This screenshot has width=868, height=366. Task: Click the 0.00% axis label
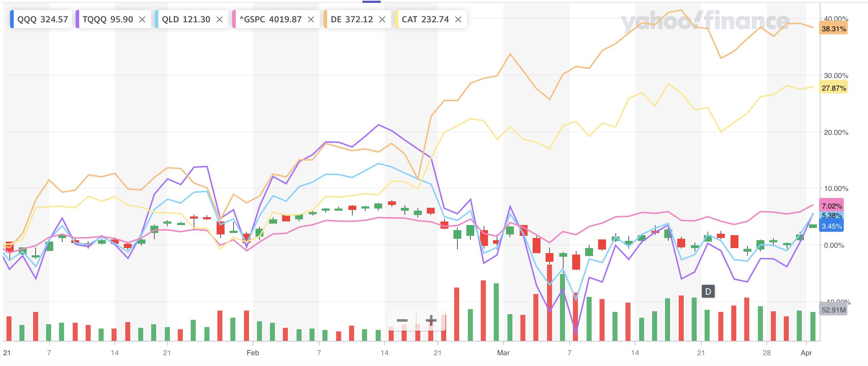[834, 245]
